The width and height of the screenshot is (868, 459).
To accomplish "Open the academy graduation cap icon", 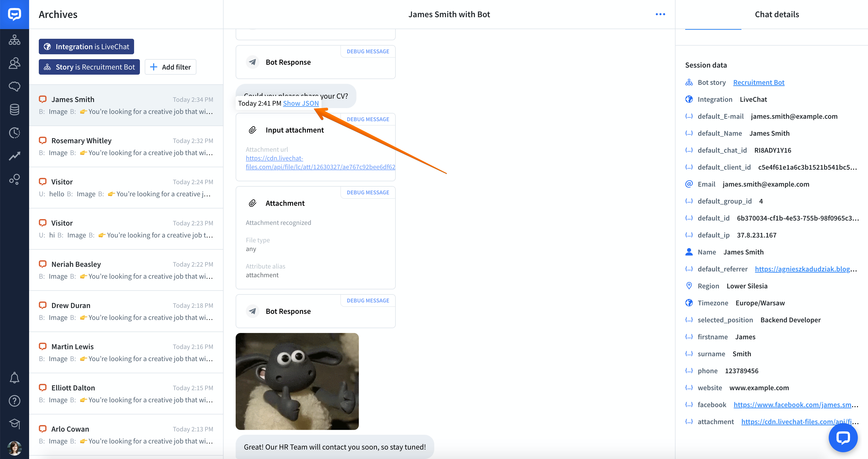I will tap(15, 424).
